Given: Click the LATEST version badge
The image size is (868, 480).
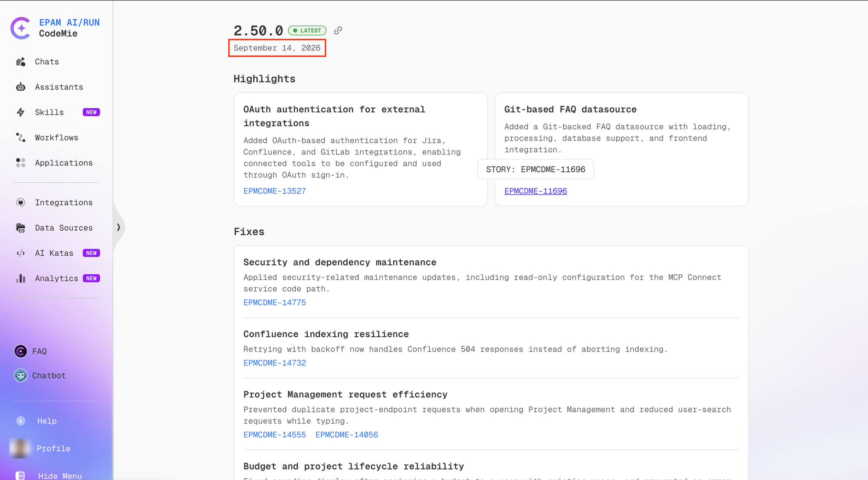Looking at the screenshot, I should (307, 30).
